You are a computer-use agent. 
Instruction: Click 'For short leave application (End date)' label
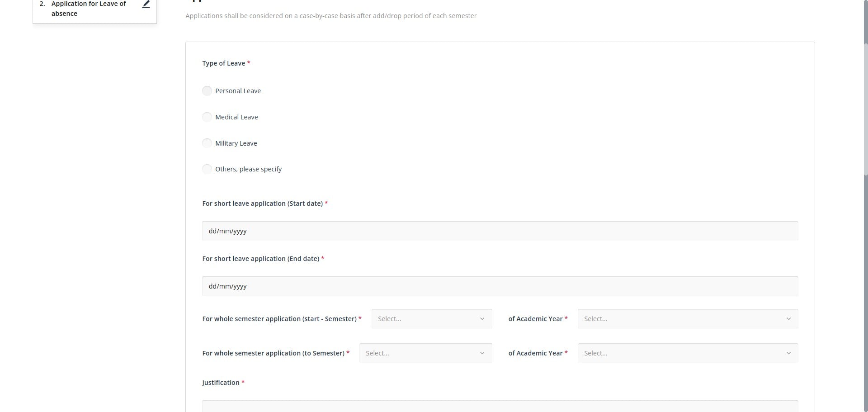tap(260, 259)
